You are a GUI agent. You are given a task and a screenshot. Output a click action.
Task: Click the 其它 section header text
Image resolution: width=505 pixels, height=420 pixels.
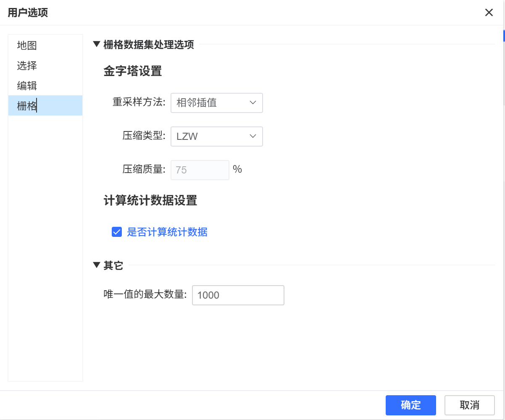(x=113, y=265)
